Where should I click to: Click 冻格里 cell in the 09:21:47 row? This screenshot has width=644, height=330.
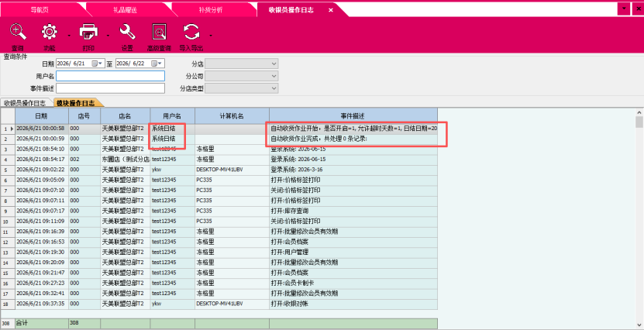(x=232, y=273)
